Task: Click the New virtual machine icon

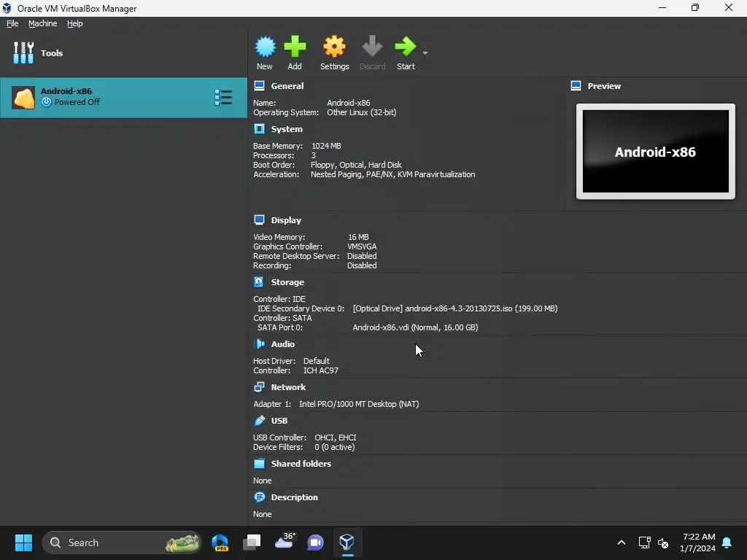Action: coord(265,47)
